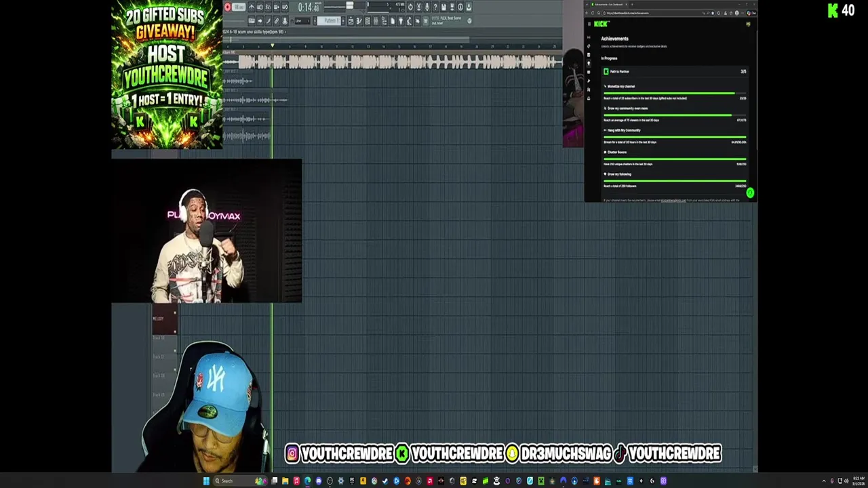
Task: Switch to Achievements - Kick Dashboard browser tab
Action: (608, 4)
